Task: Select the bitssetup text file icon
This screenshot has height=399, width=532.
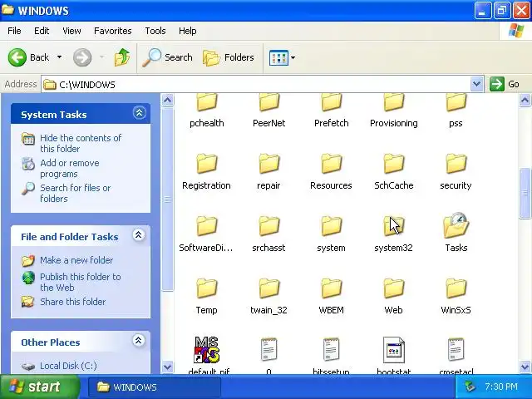Action: (331, 349)
